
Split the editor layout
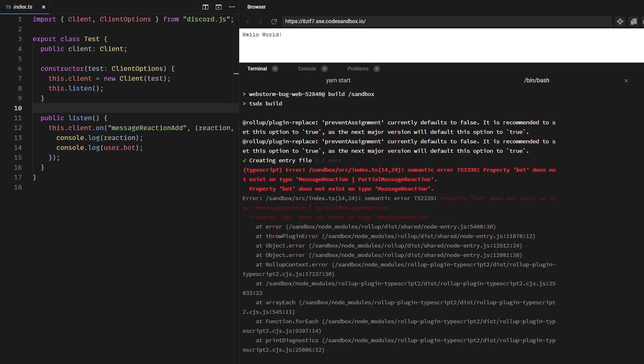(x=205, y=7)
